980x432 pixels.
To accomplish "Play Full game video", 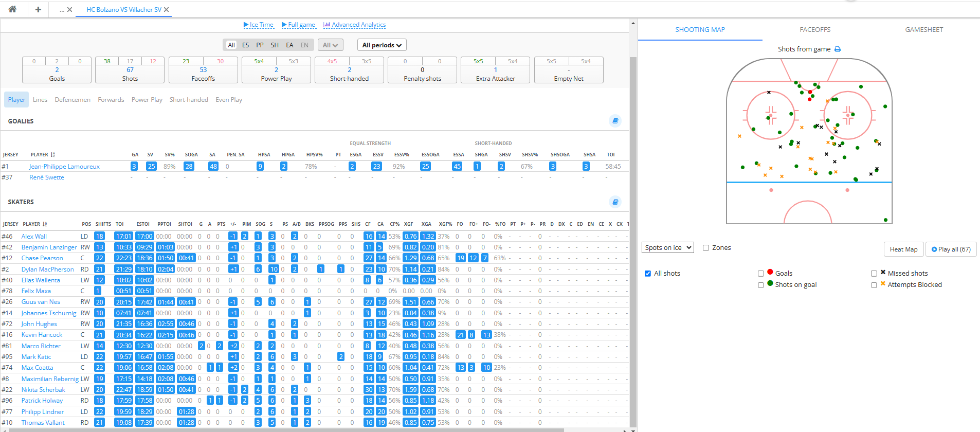I will coord(298,25).
